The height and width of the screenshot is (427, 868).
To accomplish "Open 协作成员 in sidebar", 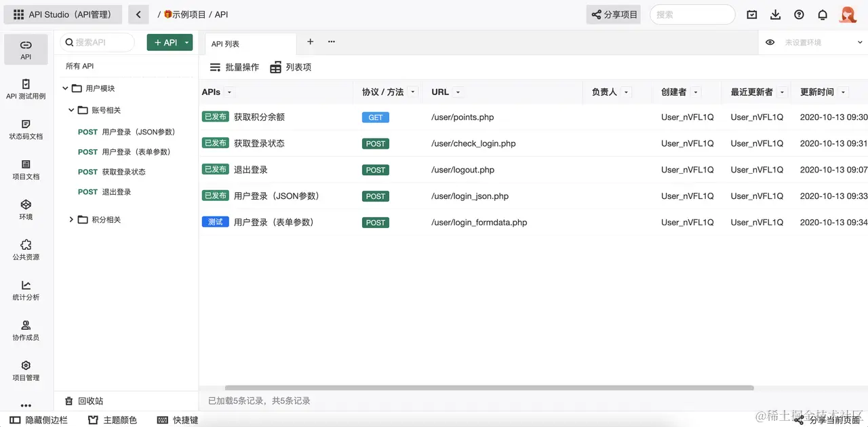I will click(x=26, y=331).
